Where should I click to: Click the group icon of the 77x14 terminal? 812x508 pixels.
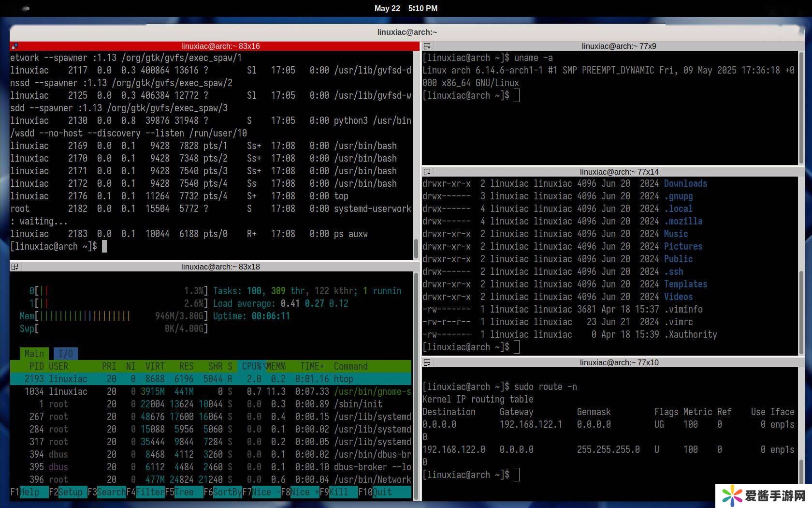click(x=427, y=172)
